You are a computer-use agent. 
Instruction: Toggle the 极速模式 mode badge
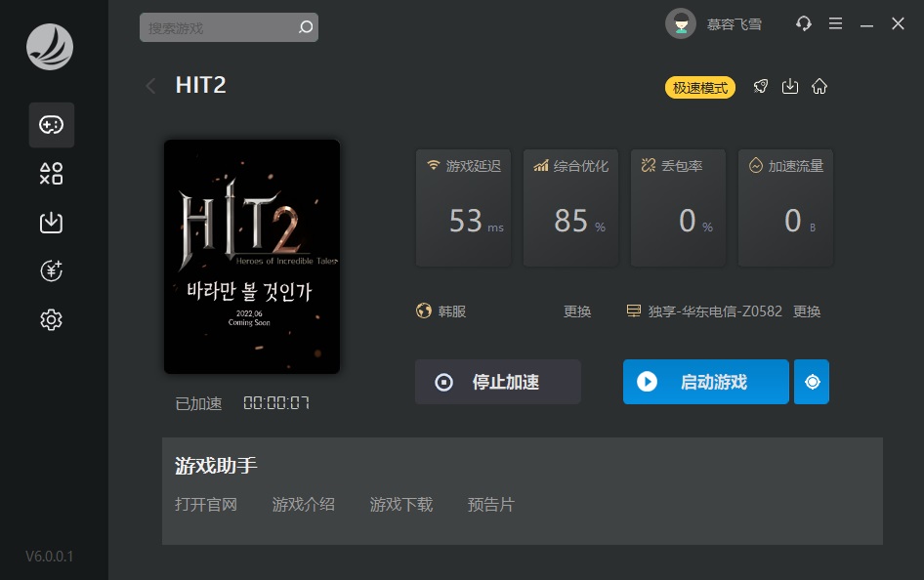click(x=700, y=88)
